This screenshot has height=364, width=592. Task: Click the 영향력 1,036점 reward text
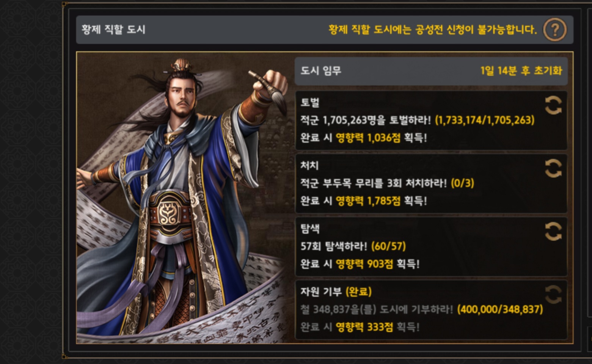pos(368,138)
